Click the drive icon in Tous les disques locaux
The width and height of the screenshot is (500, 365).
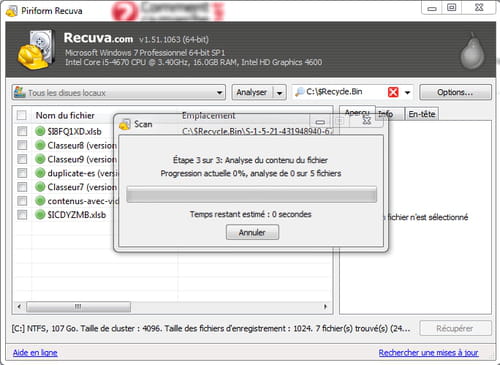[20, 92]
